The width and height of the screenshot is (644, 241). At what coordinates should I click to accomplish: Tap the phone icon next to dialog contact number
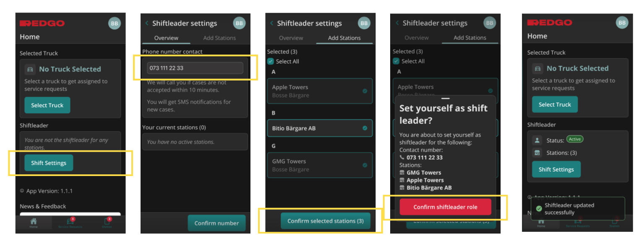coord(402,158)
